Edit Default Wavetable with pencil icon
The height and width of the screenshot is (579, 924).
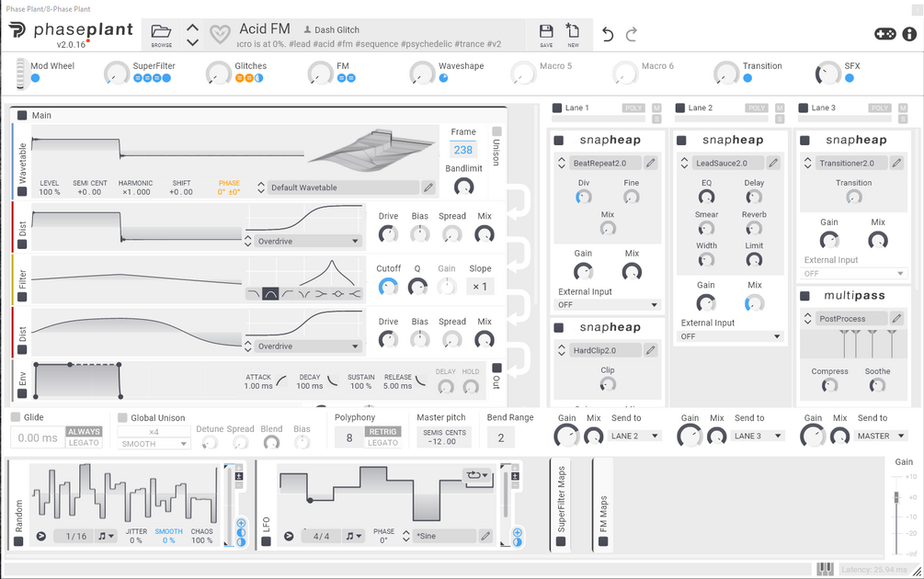tap(428, 187)
